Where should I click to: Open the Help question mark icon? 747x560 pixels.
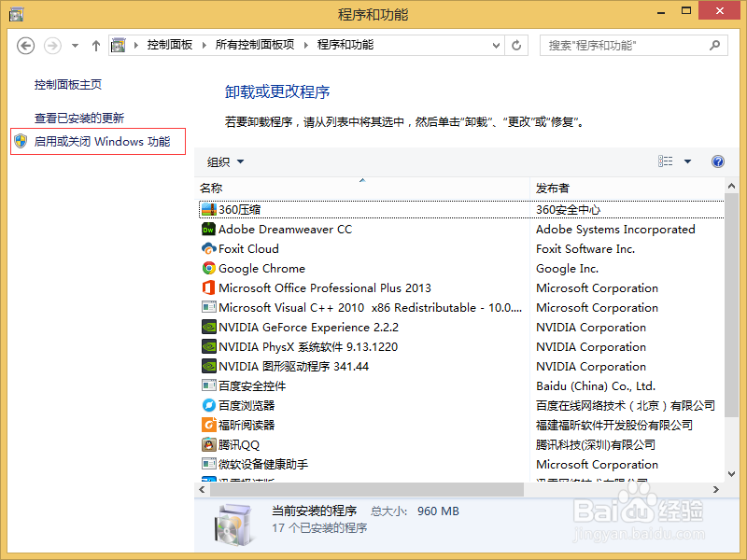pos(717,161)
